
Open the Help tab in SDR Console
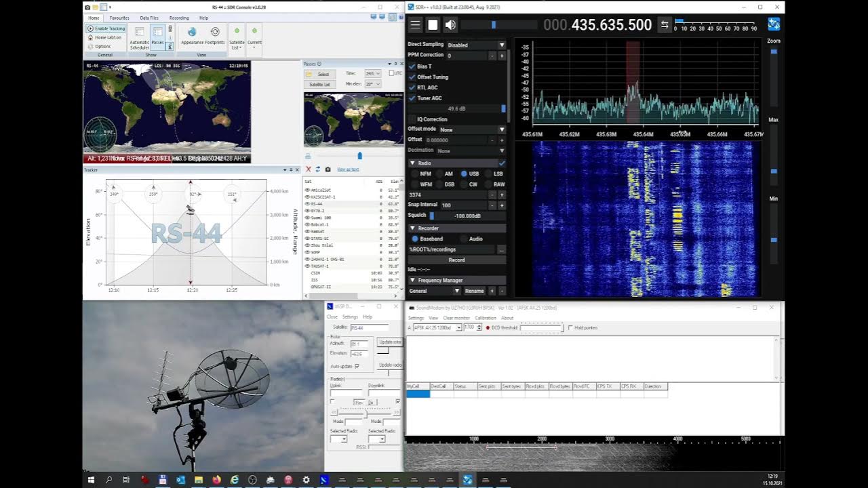tap(203, 18)
